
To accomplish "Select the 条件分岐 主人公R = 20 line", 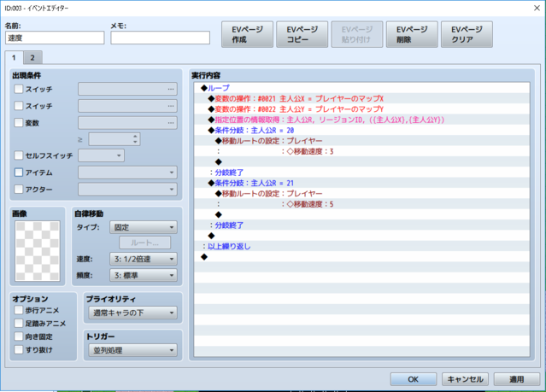I will [x=361, y=130].
